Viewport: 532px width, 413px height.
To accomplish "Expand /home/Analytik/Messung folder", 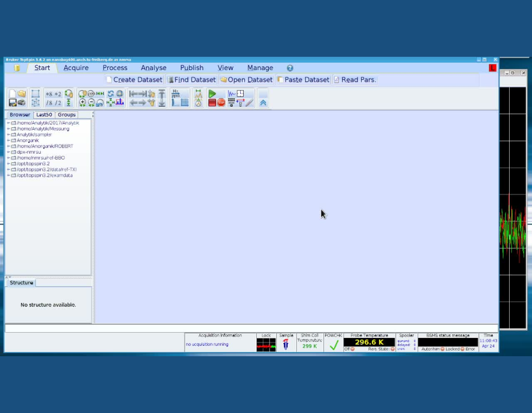I will click(x=9, y=128).
